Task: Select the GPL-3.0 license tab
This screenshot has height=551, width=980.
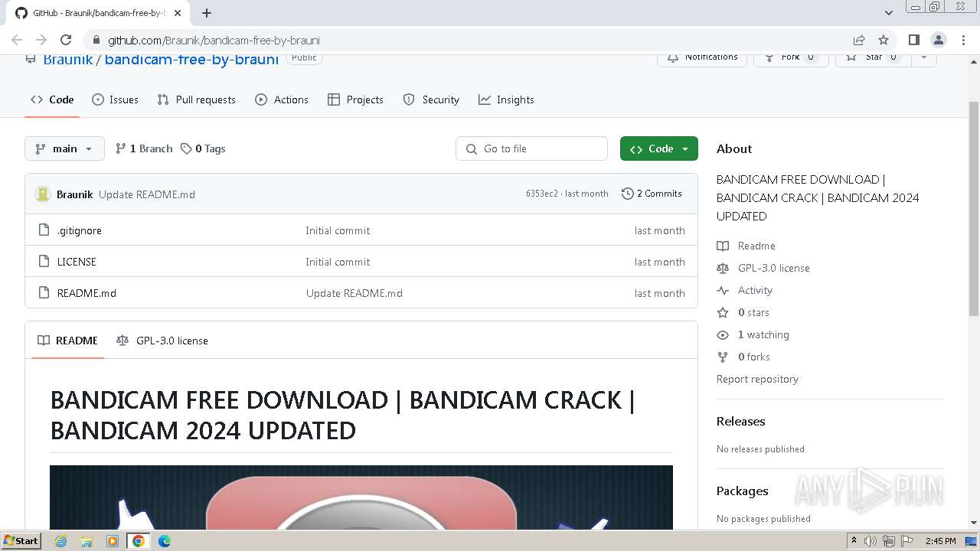Action: coord(162,341)
